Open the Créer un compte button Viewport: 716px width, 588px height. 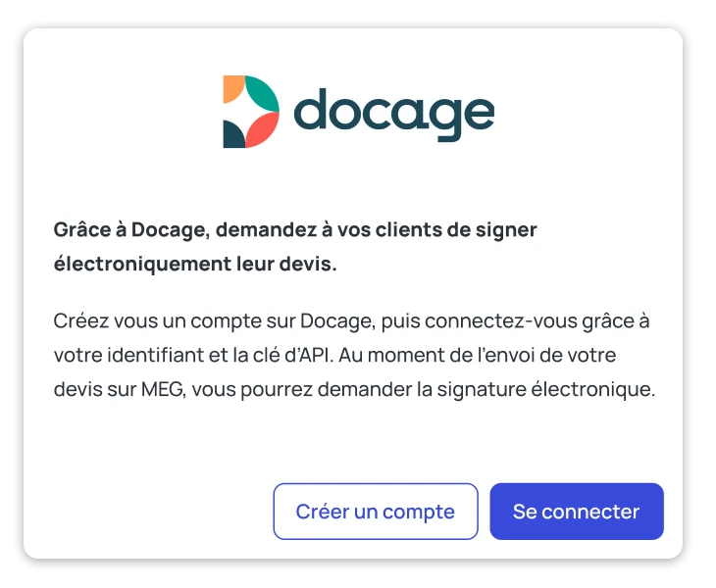(376, 511)
